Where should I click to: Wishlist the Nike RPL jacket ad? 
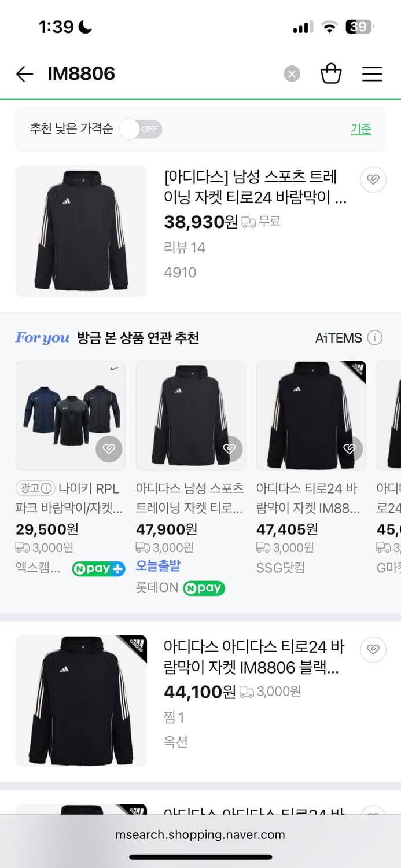tap(109, 448)
